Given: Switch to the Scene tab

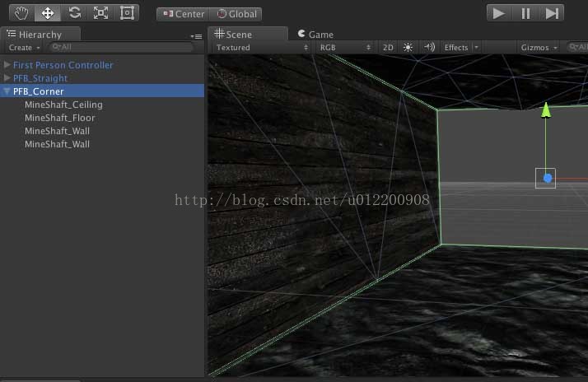Looking at the screenshot, I should (248, 34).
